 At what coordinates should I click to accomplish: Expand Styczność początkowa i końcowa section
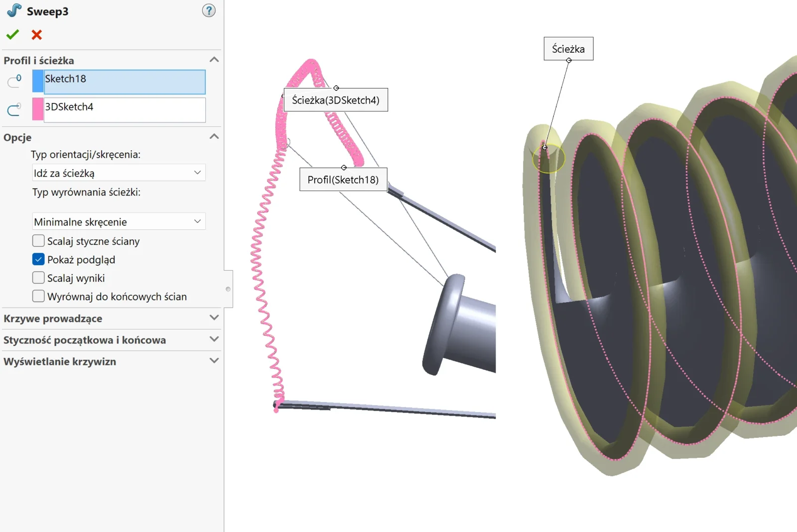(214, 339)
